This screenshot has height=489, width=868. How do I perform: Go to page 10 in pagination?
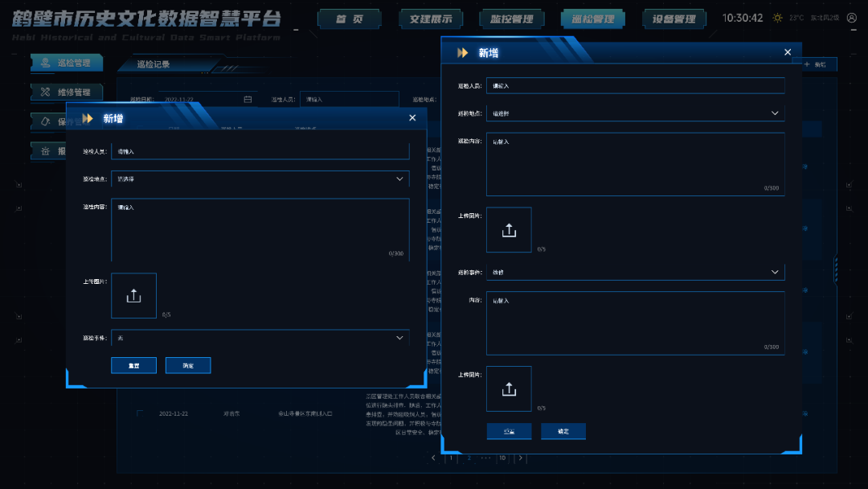502,458
